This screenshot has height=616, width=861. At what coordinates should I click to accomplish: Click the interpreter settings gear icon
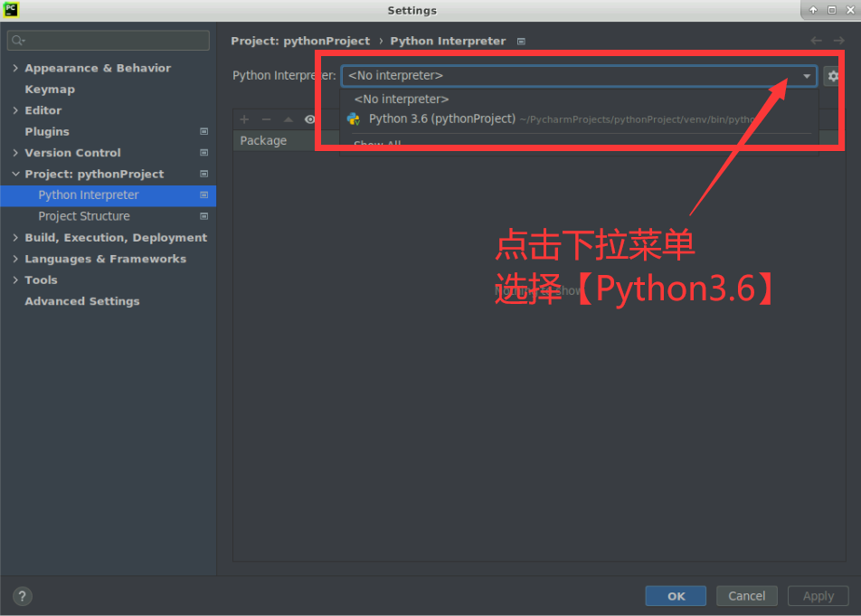pyautogui.click(x=833, y=76)
